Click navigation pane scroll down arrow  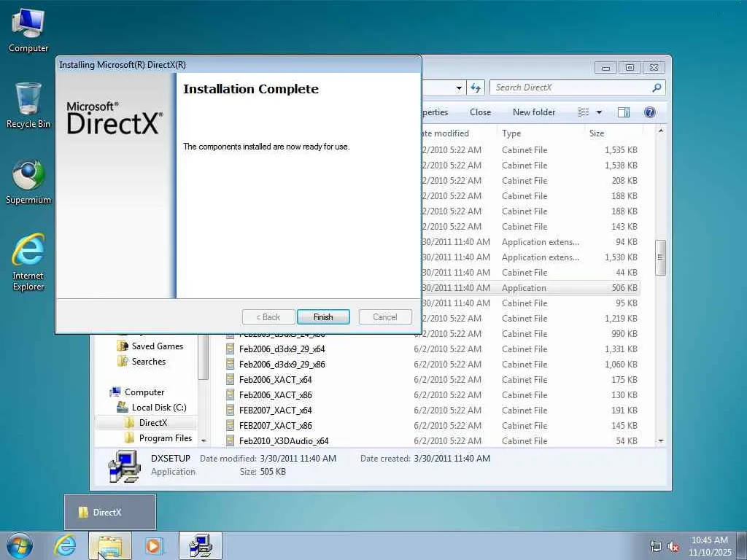click(x=204, y=441)
